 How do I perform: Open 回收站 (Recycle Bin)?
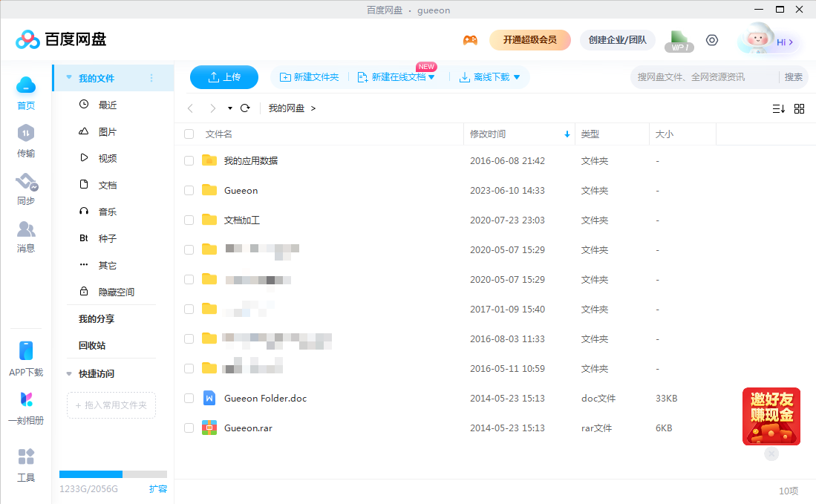92,345
